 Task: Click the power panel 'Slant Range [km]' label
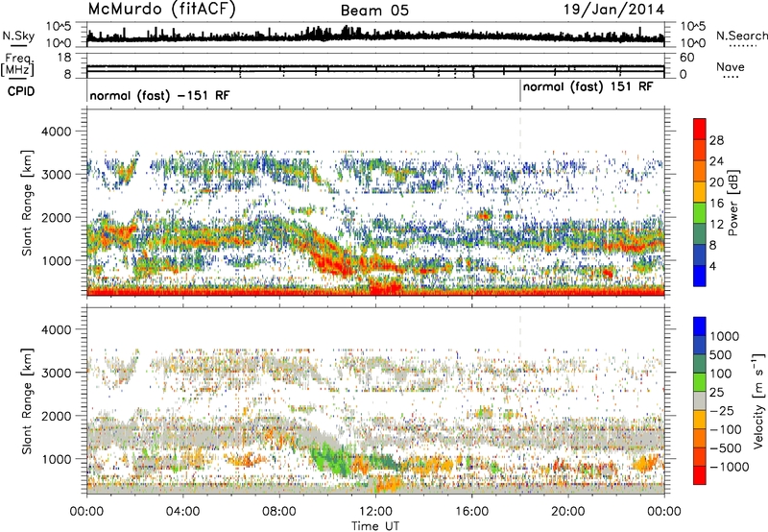point(27,203)
